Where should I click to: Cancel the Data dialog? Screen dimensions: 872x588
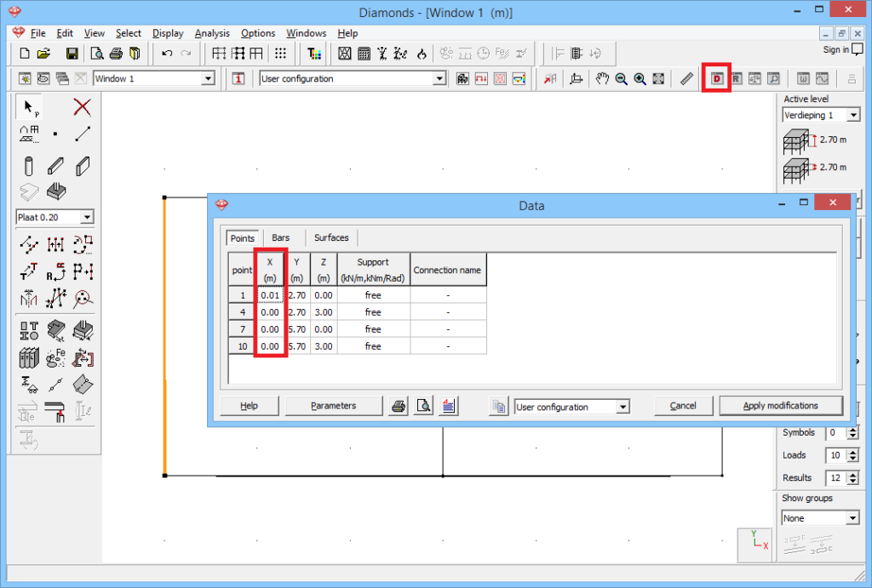click(x=683, y=406)
